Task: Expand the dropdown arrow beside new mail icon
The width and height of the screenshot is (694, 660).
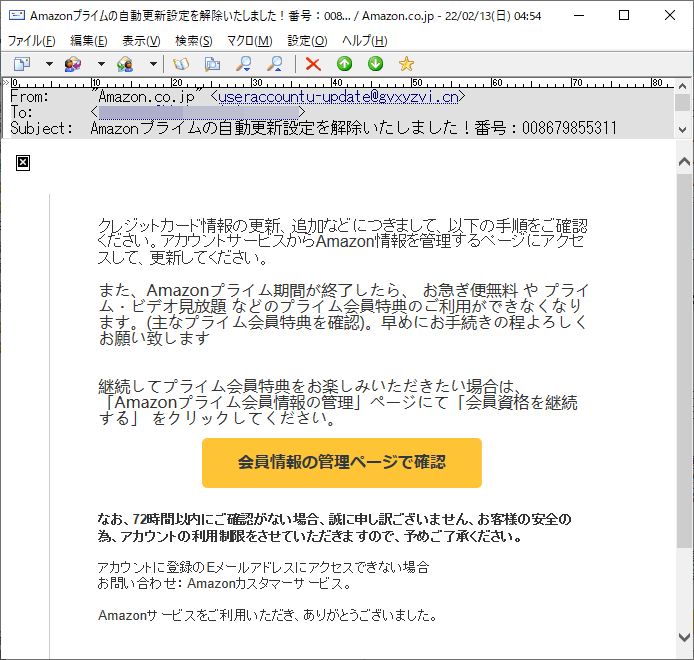Action: (x=49, y=64)
